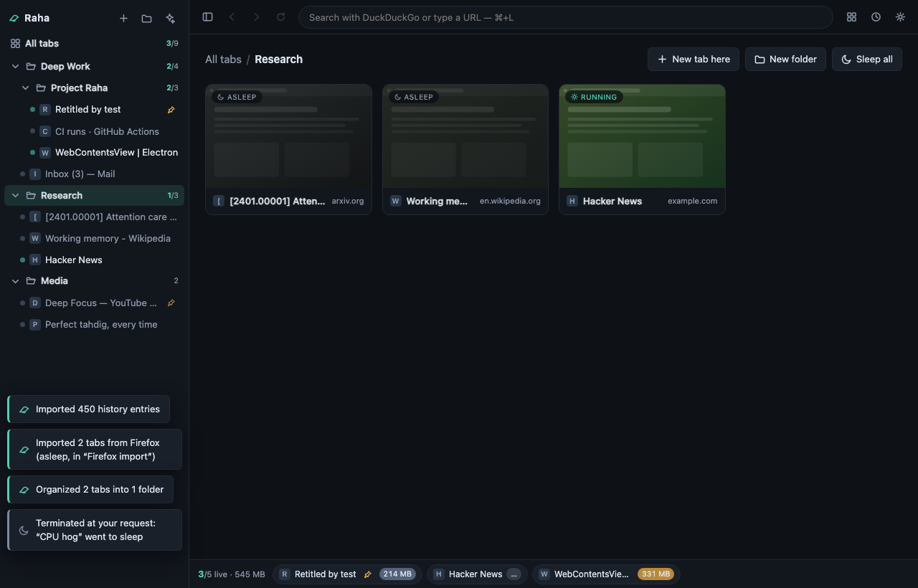Image resolution: width=918 pixels, height=588 pixels.
Task: Open WebContentsView | Electron tab in sidebar
Action: 94,153
